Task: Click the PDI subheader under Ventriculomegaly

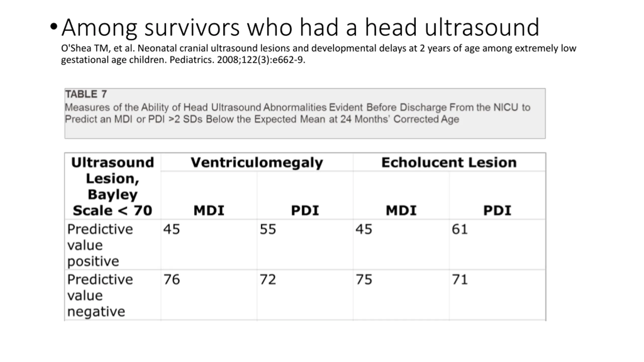Action: point(305,210)
